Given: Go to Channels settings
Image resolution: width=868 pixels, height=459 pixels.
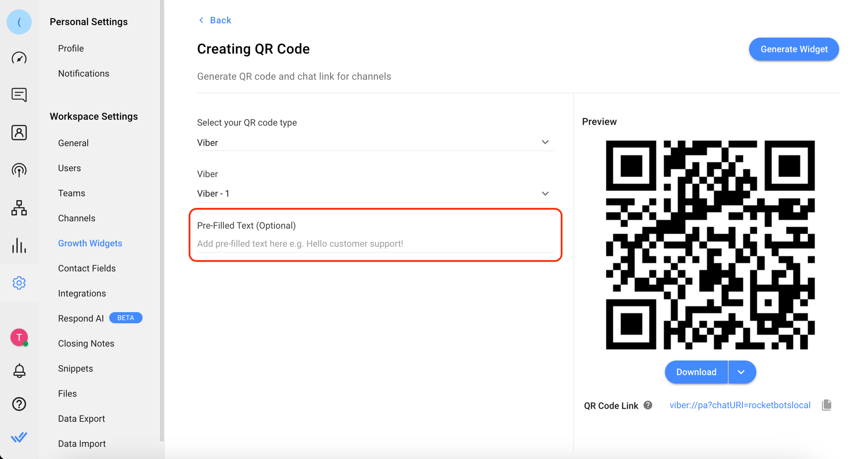Looking at the screenshot, I should pyautogui.click(x=77, y=218).
